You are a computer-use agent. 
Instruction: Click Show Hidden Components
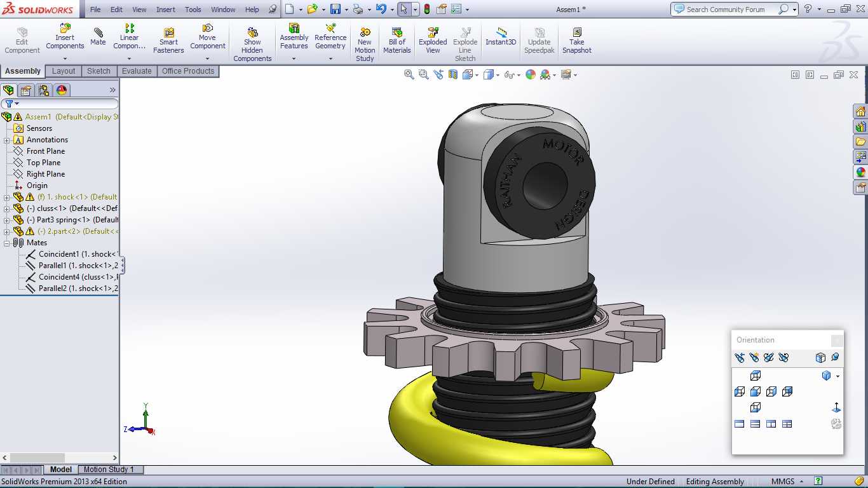coord(252,44)
